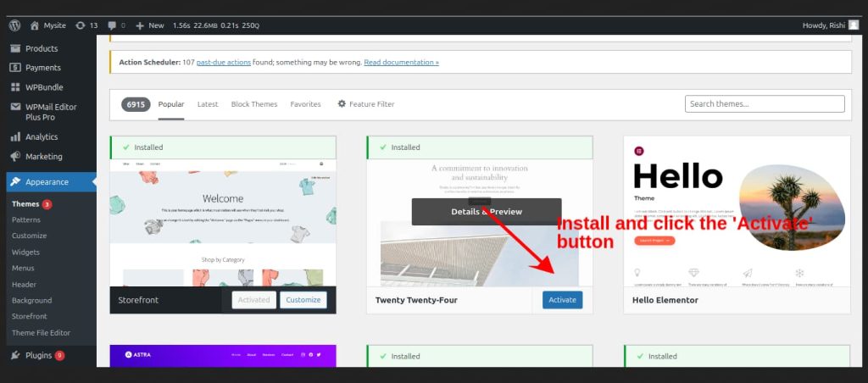Open the Background submenu item
The height and width of the screenshot is (383, 868).
click(x=31, y=301)
